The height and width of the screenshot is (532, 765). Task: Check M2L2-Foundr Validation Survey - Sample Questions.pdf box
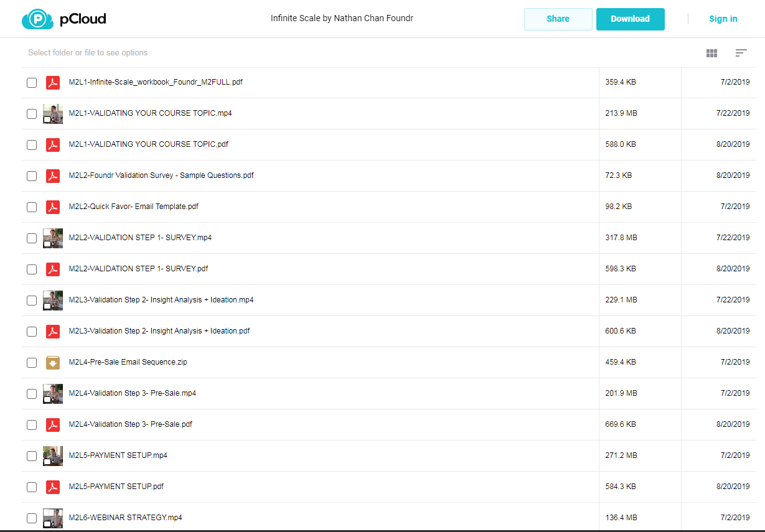[32, 176]
